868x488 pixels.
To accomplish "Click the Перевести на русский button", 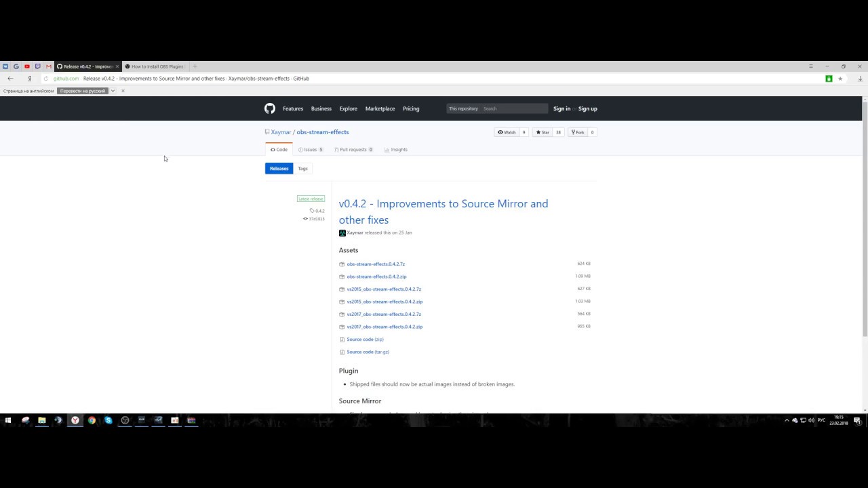I will click(x=83, y=91).
